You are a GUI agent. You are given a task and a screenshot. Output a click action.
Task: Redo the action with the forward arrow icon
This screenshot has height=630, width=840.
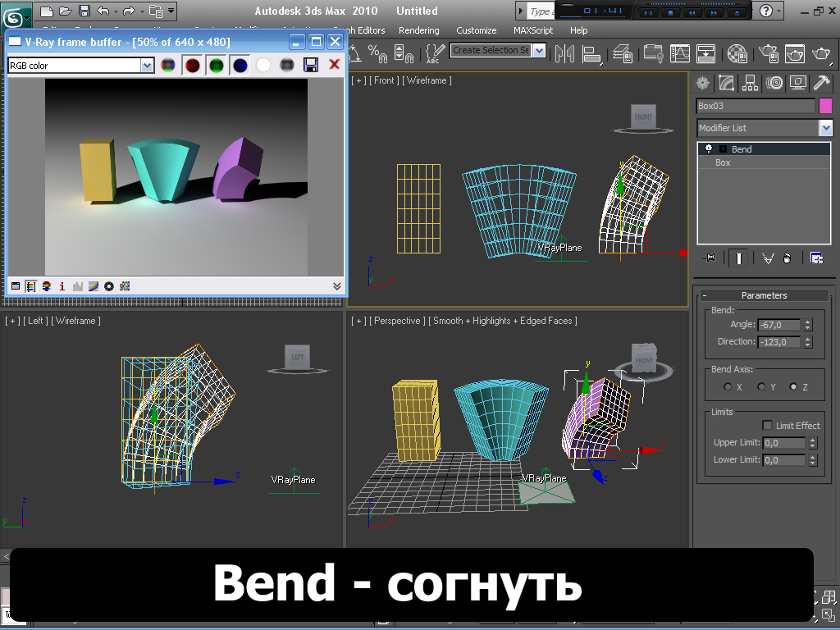click(x=129, y=11)
